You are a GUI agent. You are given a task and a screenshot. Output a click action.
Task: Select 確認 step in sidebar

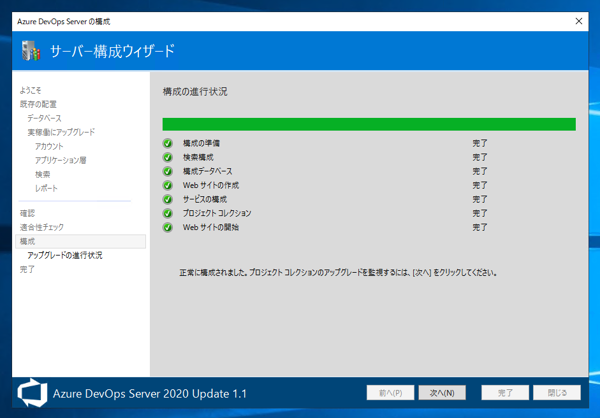[x=27, y=213]
